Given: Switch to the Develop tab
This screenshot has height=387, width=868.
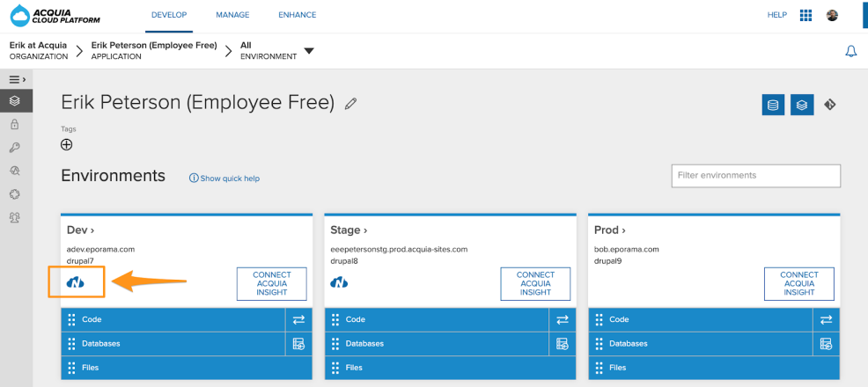Looking at the screenshot, I should click(x=169, y=15).
